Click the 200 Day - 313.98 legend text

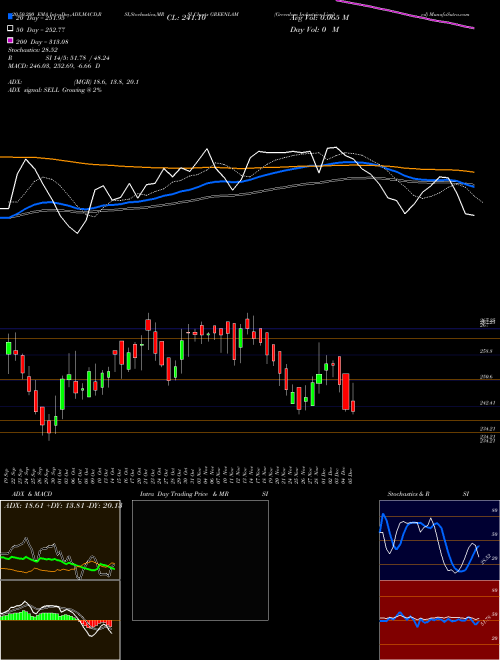43,41
